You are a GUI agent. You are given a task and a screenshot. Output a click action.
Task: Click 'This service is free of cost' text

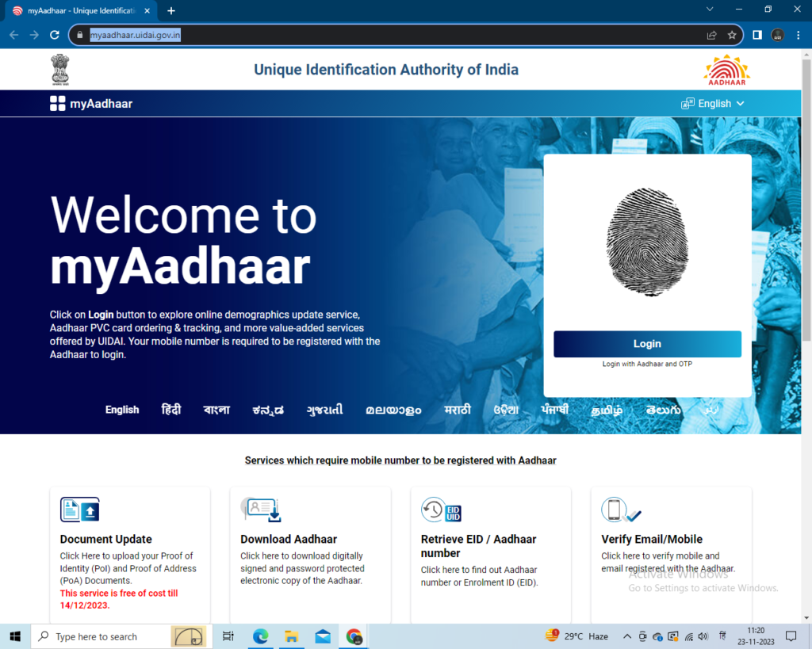119,599
